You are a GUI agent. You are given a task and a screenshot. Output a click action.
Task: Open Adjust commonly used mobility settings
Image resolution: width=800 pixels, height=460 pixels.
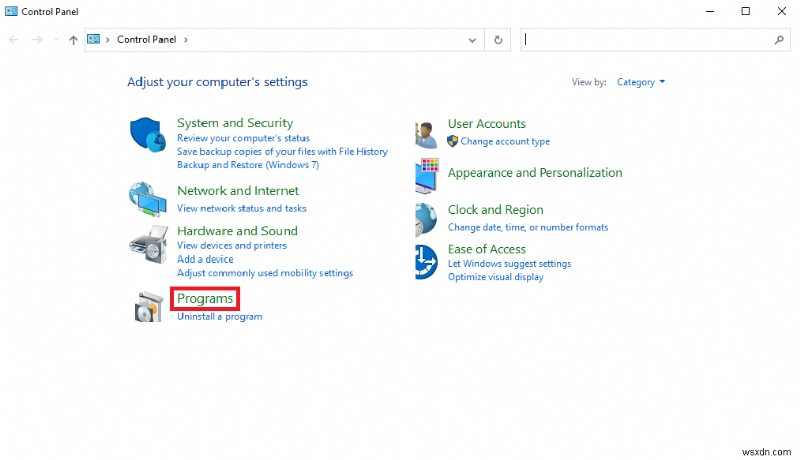[x=265, y=273]
